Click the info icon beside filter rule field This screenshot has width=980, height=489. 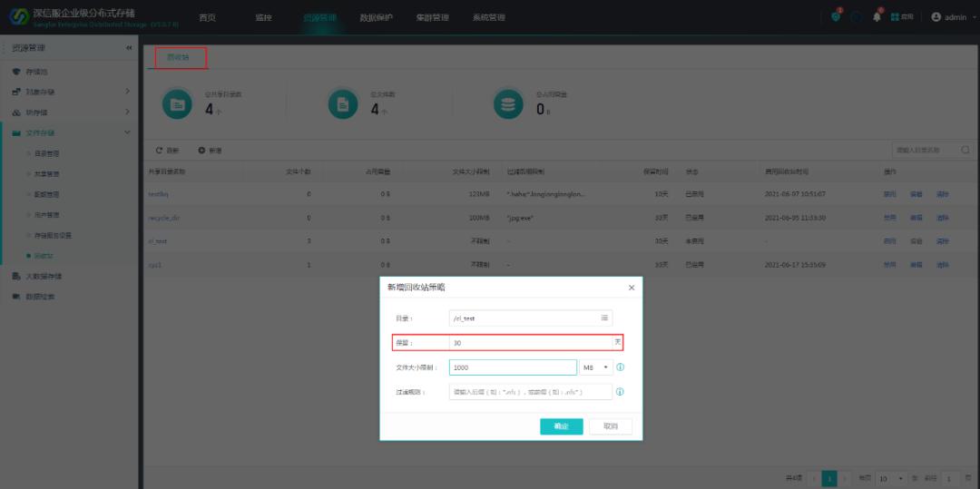tap(621, 392)
